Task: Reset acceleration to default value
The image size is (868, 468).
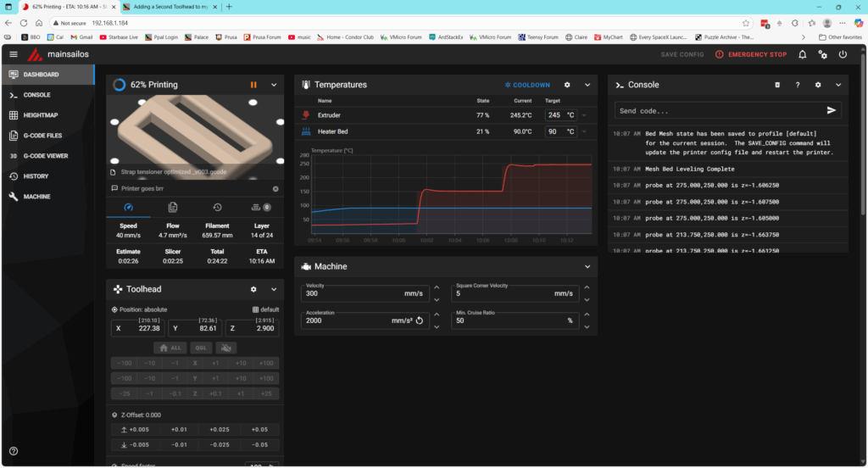Action: pos(420,320)
